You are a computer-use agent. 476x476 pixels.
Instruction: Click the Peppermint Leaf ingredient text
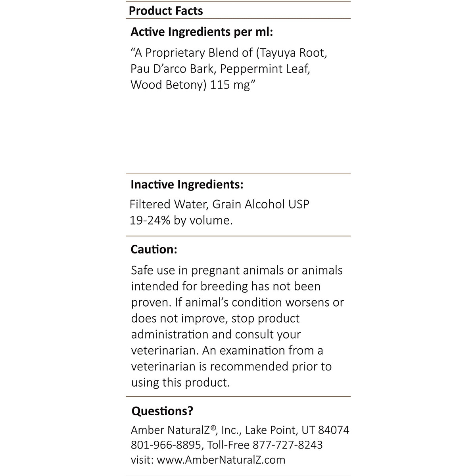(265, 69)
